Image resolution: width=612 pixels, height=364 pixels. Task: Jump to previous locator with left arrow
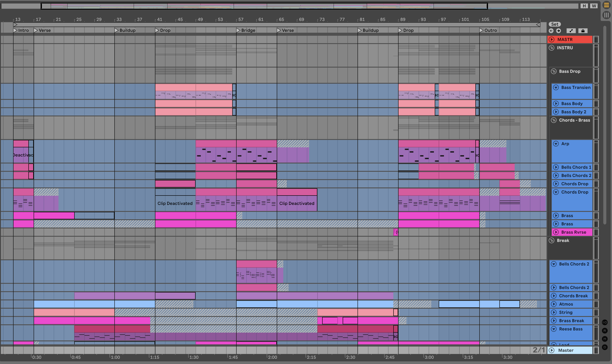click(551, 31)
